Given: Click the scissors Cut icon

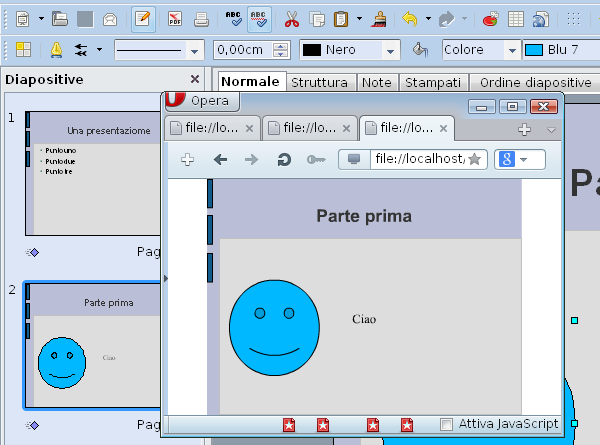Looking at the screenshot, I should (291, 18).
